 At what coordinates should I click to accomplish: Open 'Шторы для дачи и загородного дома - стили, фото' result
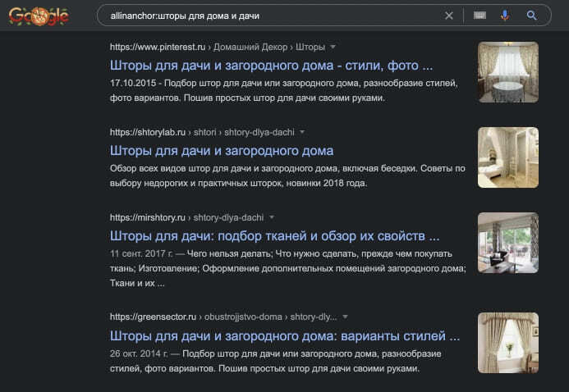pyautogui.click(x=271, y=66)
